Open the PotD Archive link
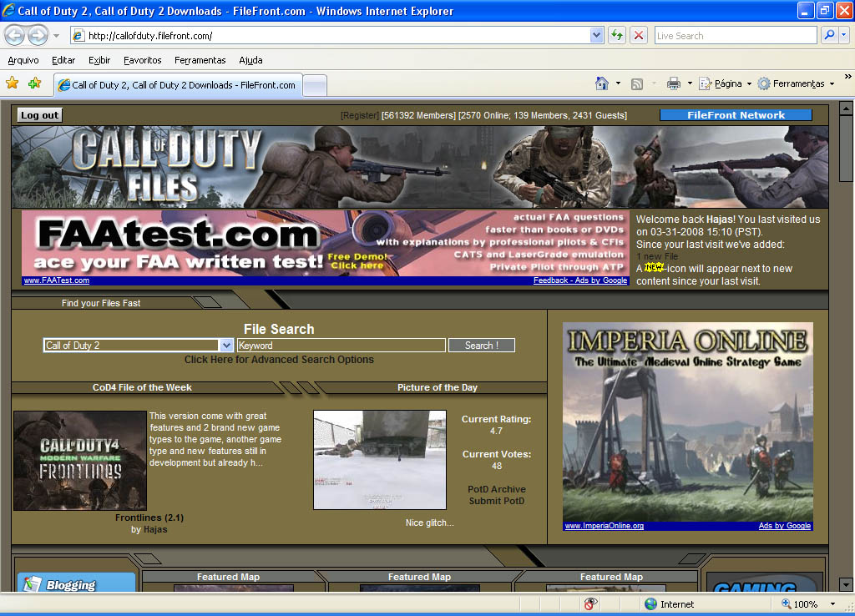This screenshot has width=855, height=616. pos(497,489)
